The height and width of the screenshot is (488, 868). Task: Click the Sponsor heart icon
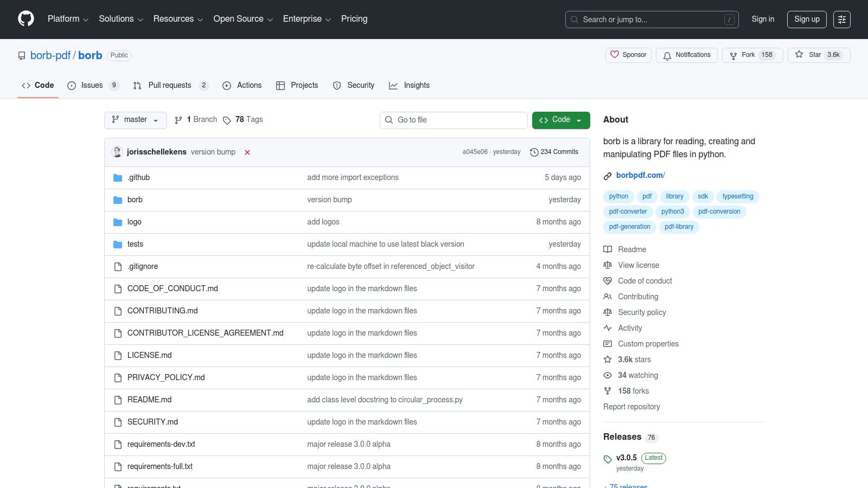click(615, 55)
